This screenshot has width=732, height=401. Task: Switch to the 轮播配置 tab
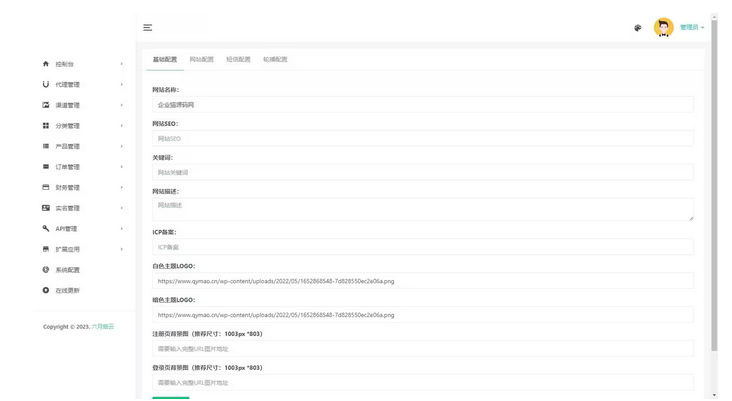point(275,60)
